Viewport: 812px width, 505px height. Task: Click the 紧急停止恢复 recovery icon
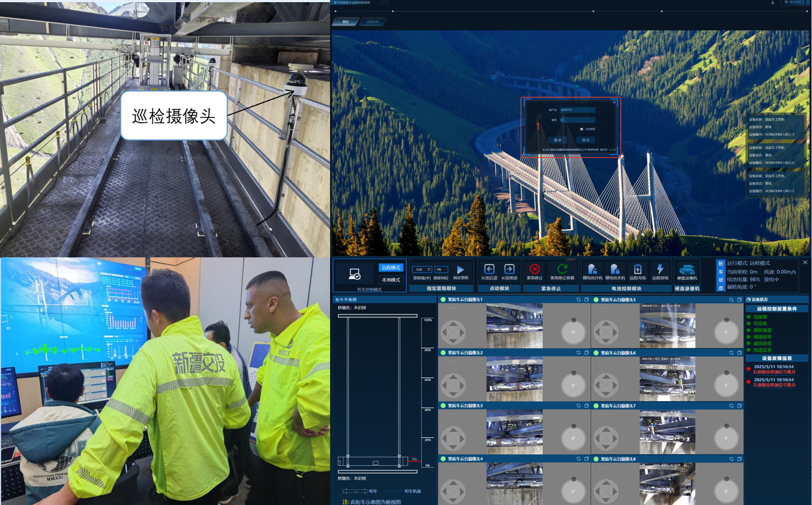(562, 269)
